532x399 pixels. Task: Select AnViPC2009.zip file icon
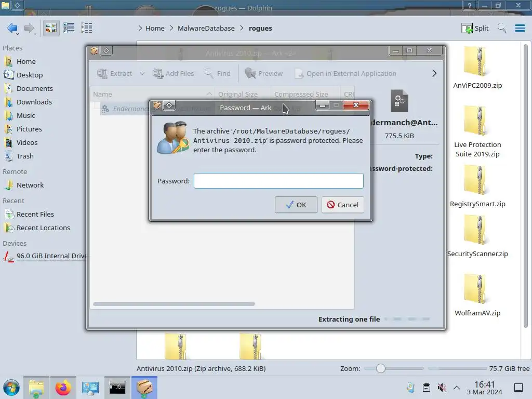click(477, 62)
